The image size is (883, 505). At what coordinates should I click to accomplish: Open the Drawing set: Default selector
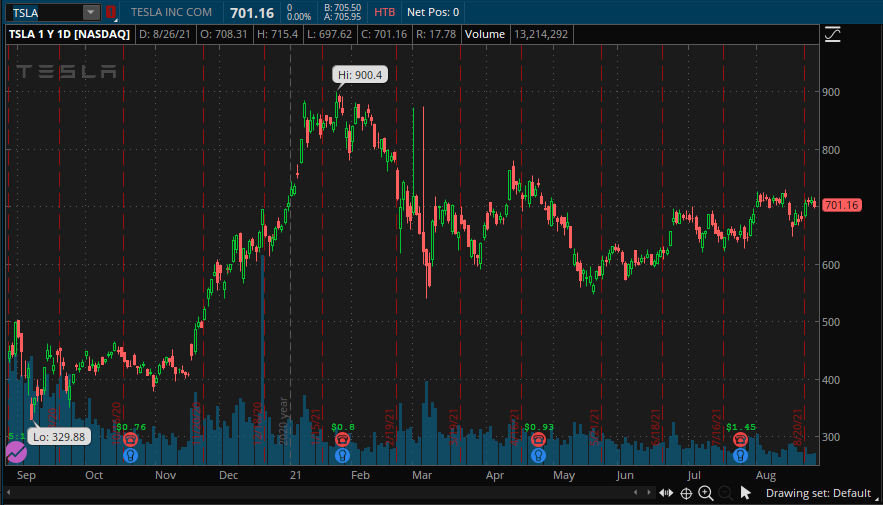coord(818,493)
